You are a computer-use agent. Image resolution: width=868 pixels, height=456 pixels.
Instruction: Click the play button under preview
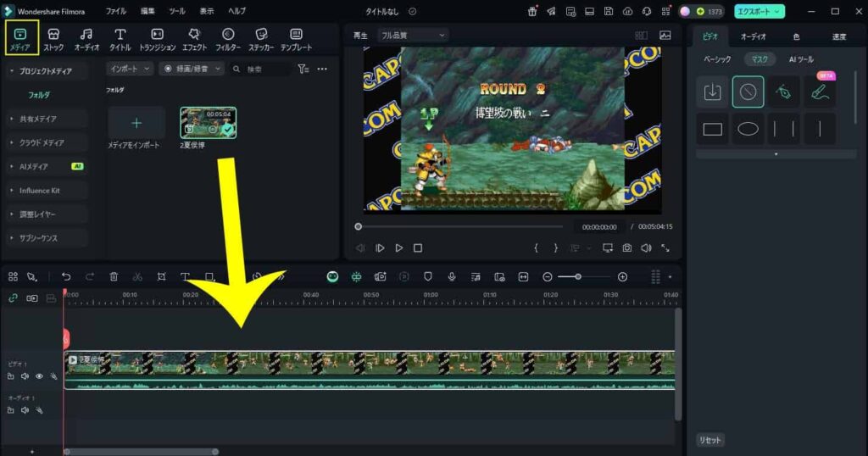[398, 248]
